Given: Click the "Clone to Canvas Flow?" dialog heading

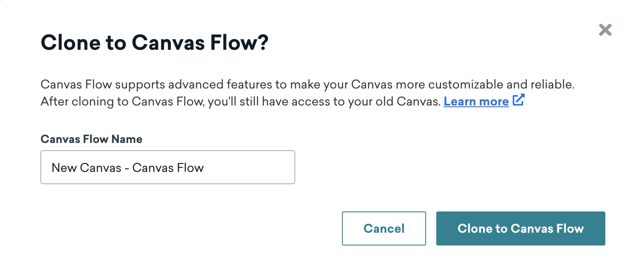Looking at the screenshot, I should pos(155,43).
